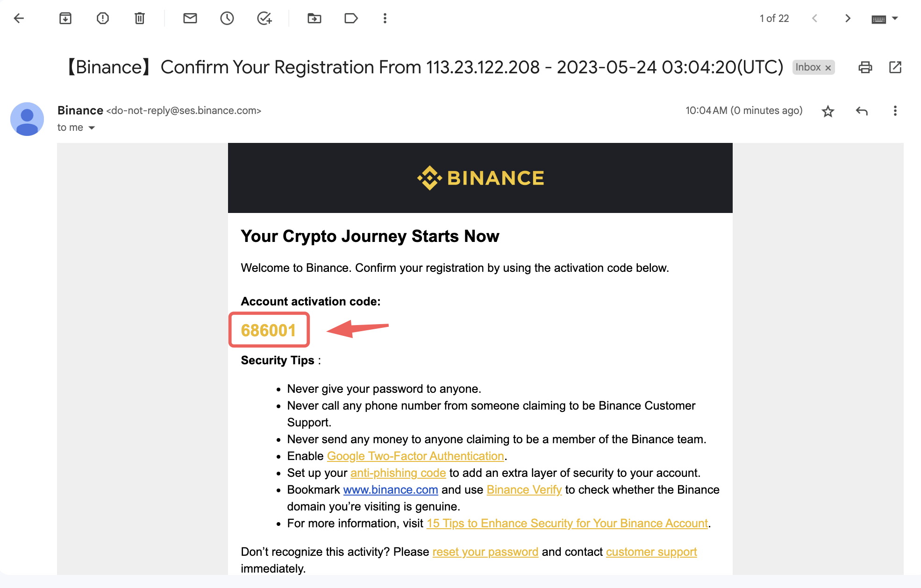The width and height of the screenshot is (921, 588).
Task: Report the email as spam
Action: 102,18
